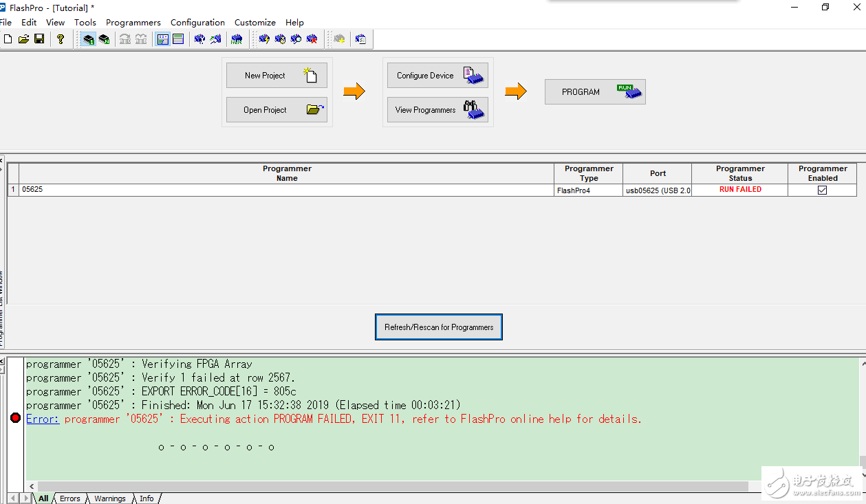Open the Help menu
This screenshot has height=504, width=866.
tap(294, 22)
